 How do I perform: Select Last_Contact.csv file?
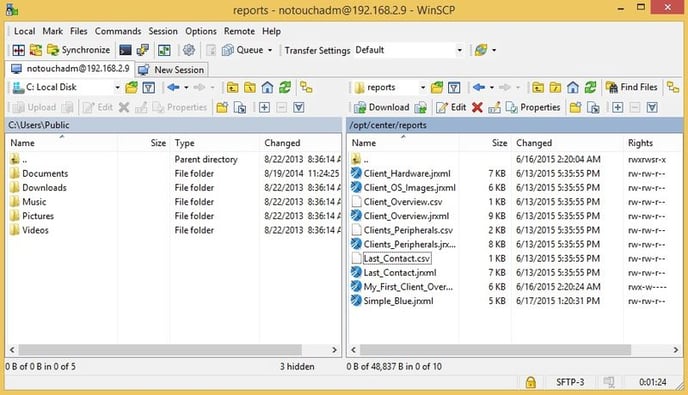(x=397, y=259)
